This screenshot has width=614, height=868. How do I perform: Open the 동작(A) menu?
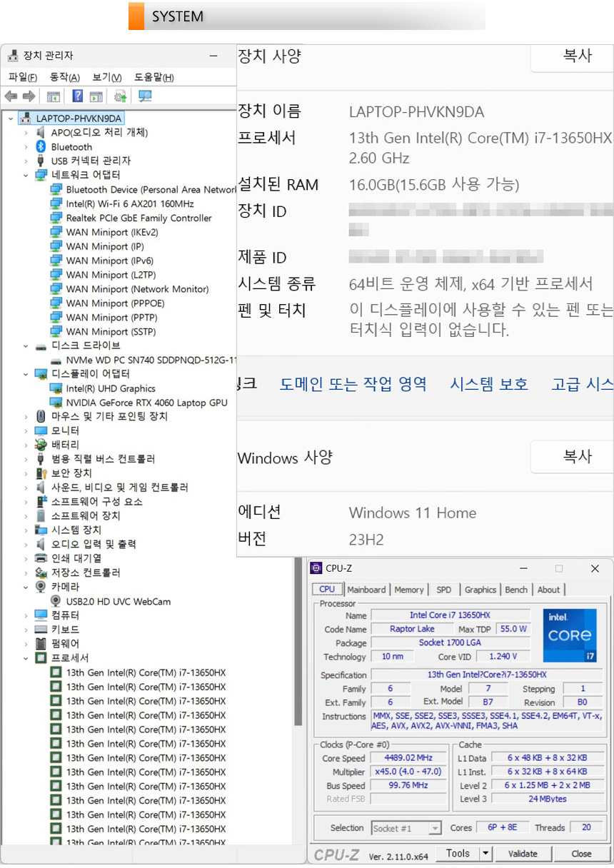click(x=65, y=77)
